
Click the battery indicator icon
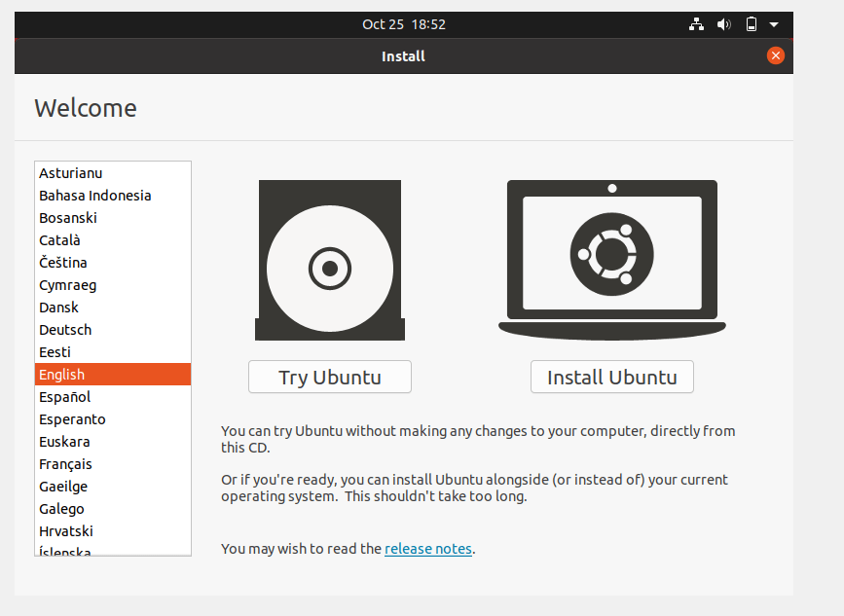(752, 24)
